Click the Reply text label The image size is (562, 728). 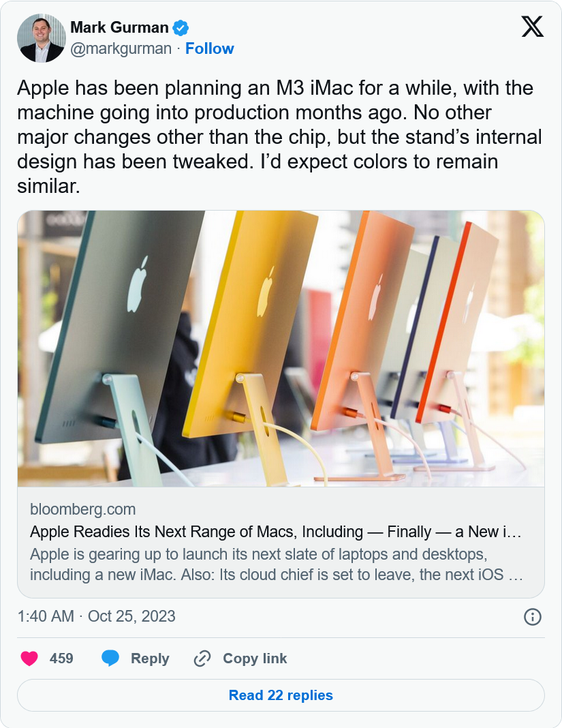coord(150,658)
